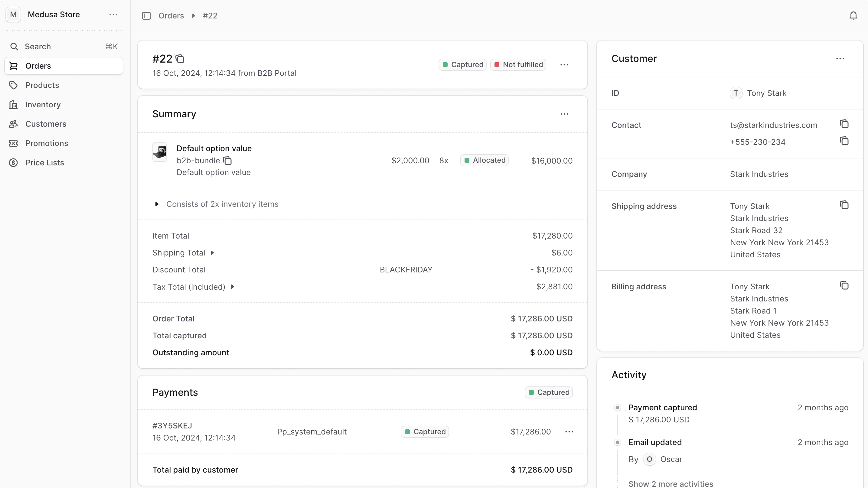Open Customer card actions menu

point(840,59)
